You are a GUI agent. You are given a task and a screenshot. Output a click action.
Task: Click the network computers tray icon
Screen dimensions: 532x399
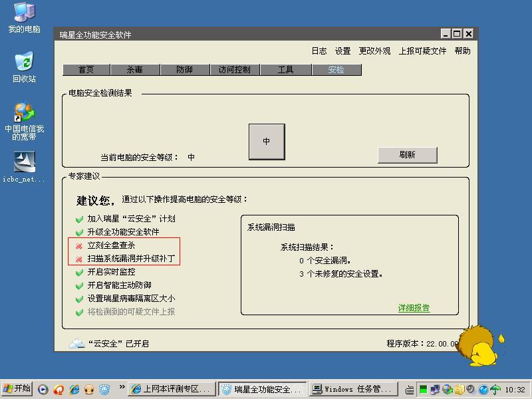(x=435, y=390)
